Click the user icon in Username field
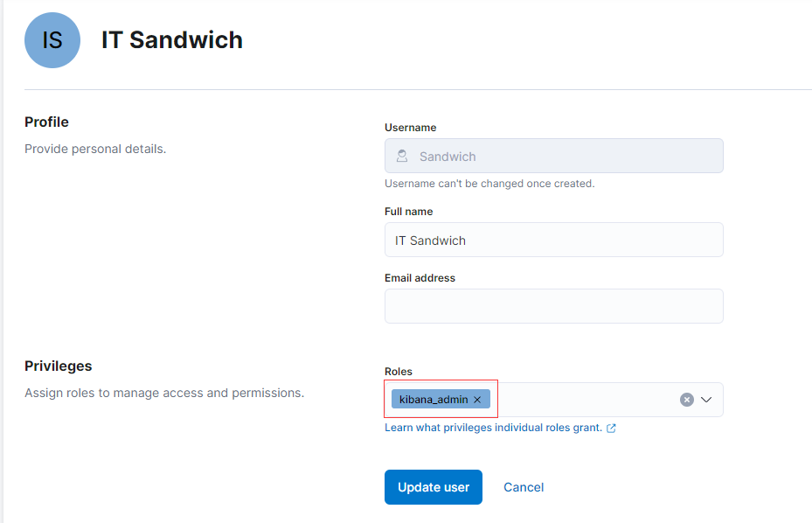Screen dimensions: 812x523 click(x=402, y=156)
